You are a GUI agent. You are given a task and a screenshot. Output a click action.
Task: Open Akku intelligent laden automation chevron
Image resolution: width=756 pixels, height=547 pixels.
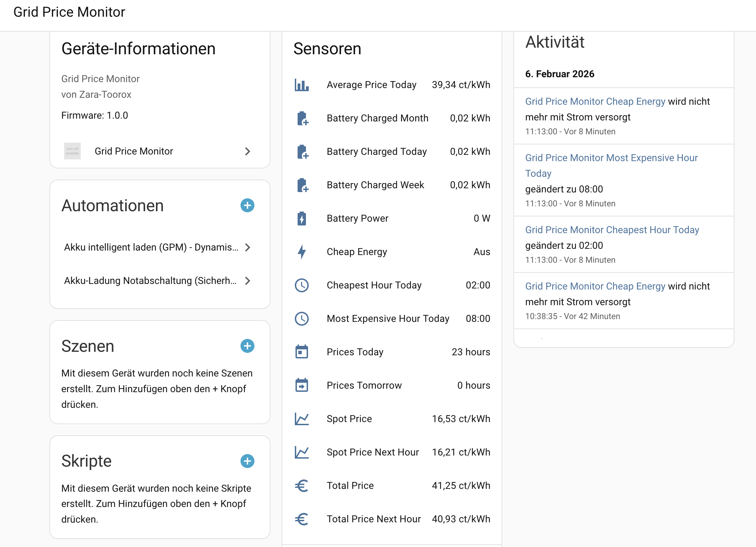247,247
